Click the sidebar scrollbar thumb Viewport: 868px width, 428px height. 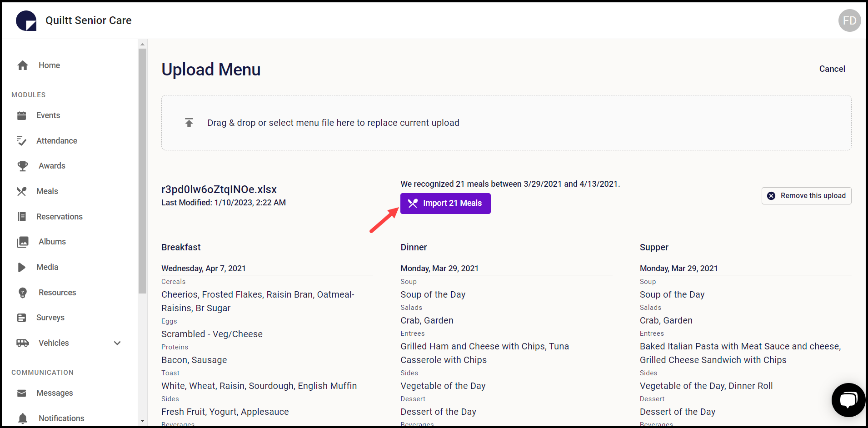click(142, 171)
